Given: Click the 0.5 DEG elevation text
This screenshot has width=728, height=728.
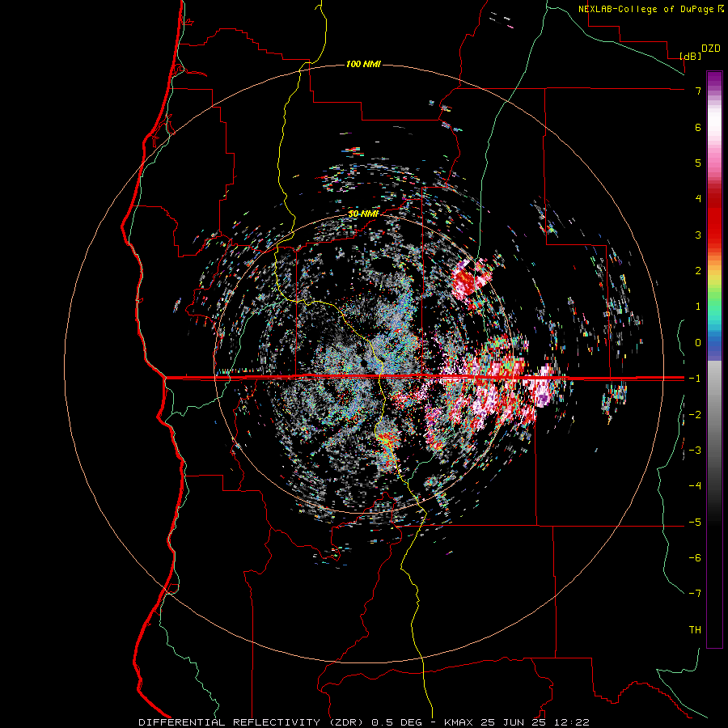Looking at the screenshot, I should click(x=396, y=722).
